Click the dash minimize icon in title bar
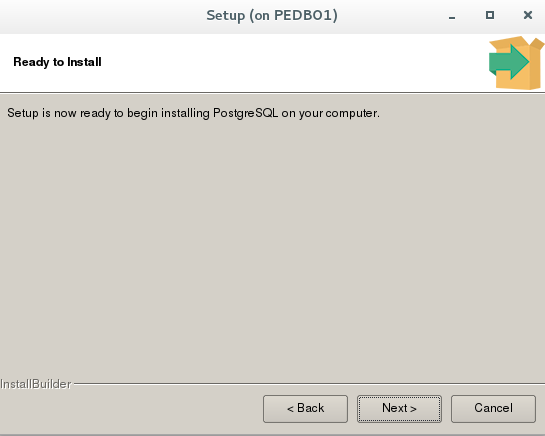The image size is (545, 436). click(452, 16)
